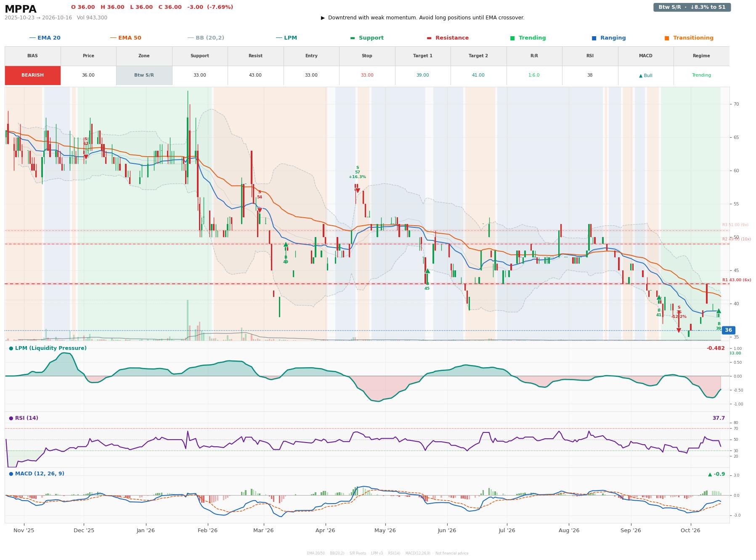Click the sell marker labeled S 54
Viewport: 756px width, 560px height.
pyautogui.click(x=260, y=210)
